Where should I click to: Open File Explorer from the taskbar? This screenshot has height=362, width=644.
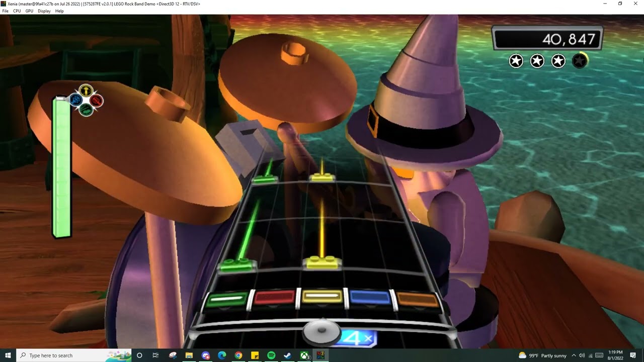189,355
